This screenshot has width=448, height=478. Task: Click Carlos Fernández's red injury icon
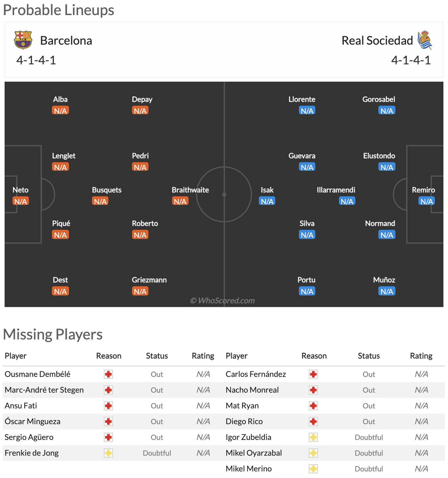pos(313,374)
